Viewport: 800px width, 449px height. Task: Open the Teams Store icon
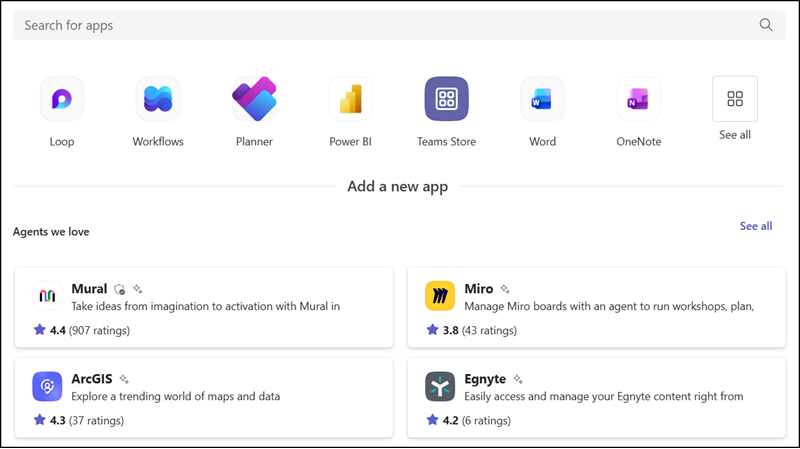click(446, 99)
